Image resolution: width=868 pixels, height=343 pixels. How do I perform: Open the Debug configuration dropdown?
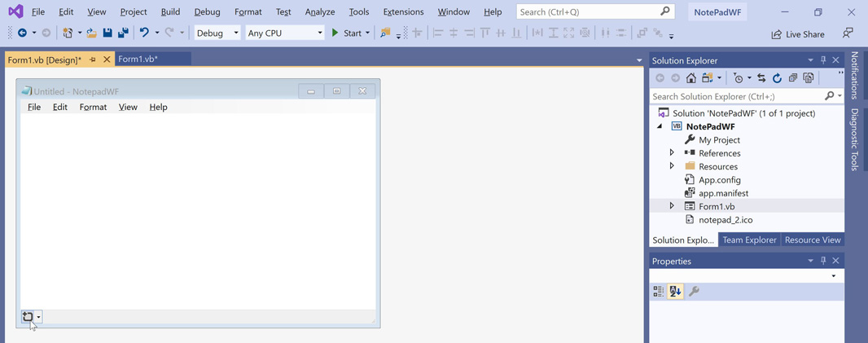point(217,33)
